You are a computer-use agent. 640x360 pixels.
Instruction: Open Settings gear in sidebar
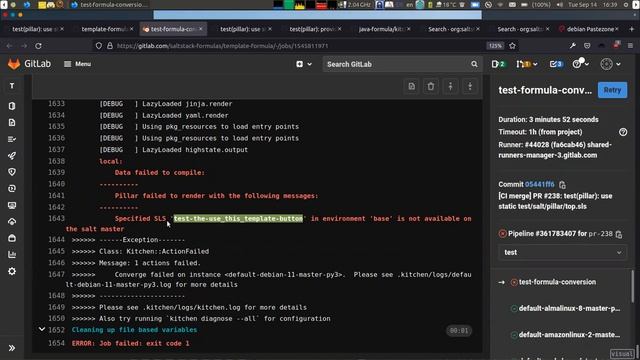pos(12,271)
